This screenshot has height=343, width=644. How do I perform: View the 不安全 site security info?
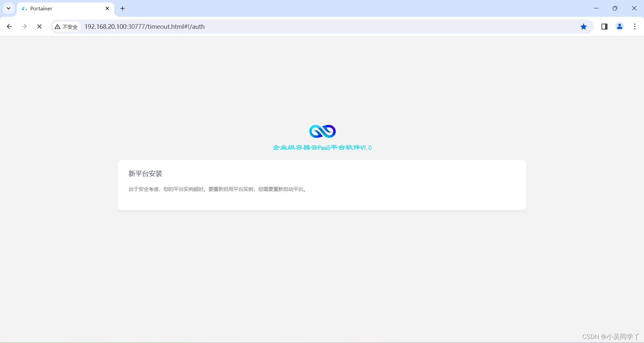click(x=66, y=27)
